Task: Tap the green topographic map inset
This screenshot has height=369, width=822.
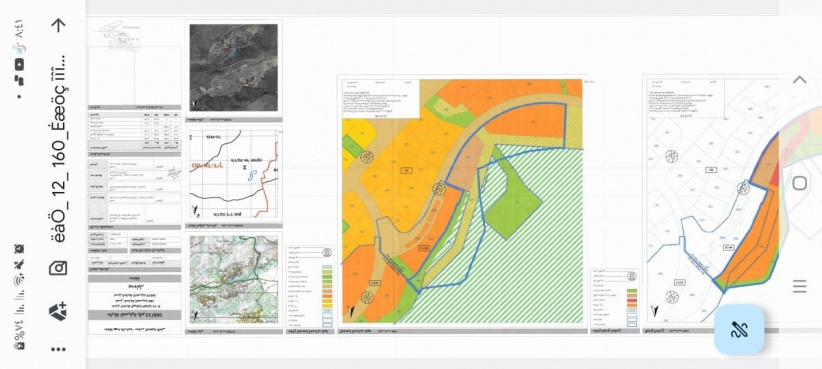Action: (233, 279)
